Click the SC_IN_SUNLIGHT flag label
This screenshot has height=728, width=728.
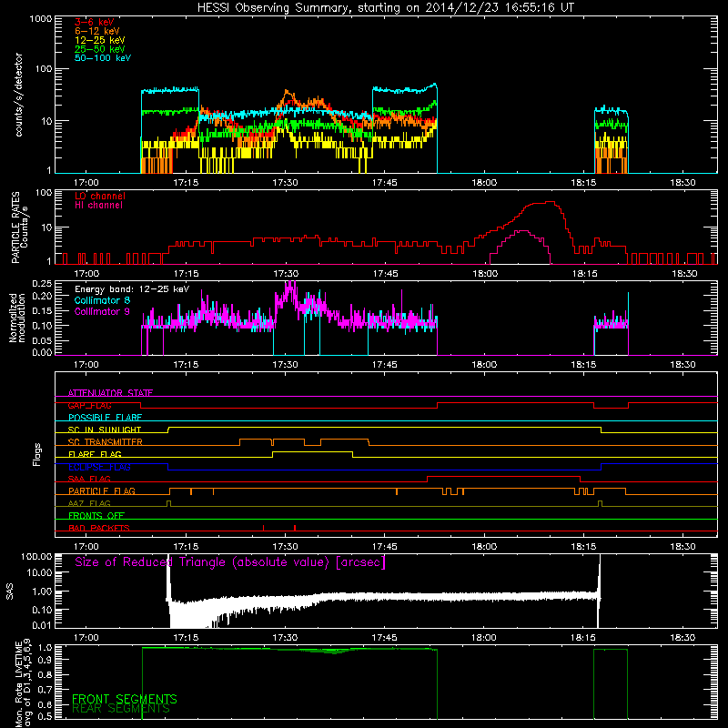pos(105,430)
